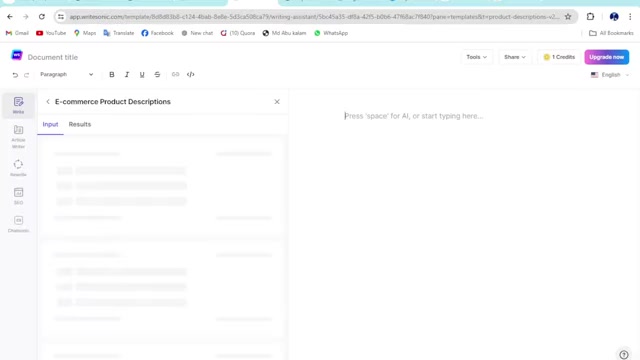Insert a code block using code icon
The image size is (640, 360).
(191, 74)
